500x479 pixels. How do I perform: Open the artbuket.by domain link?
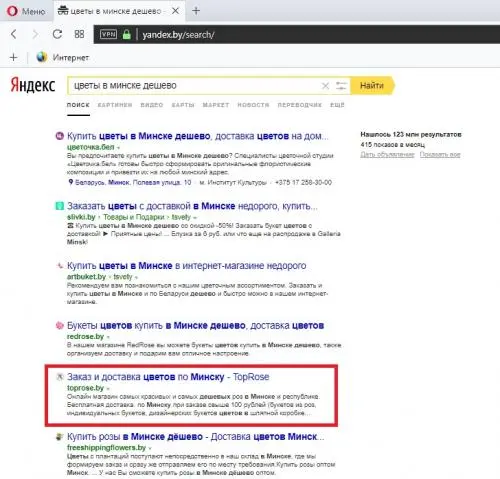[x=86, y=277]
